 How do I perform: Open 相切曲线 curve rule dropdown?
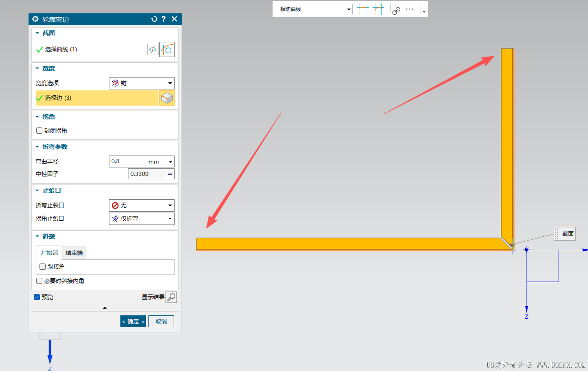[316, 9]
